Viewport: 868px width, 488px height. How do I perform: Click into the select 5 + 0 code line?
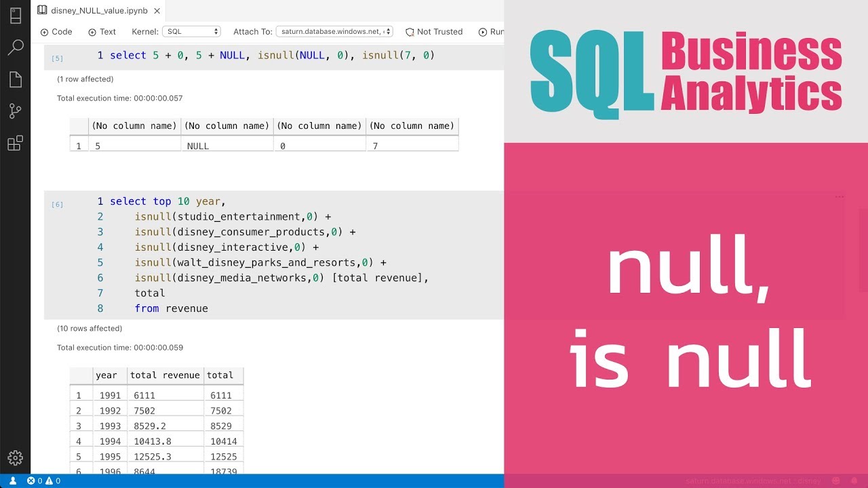pos(272,56)
